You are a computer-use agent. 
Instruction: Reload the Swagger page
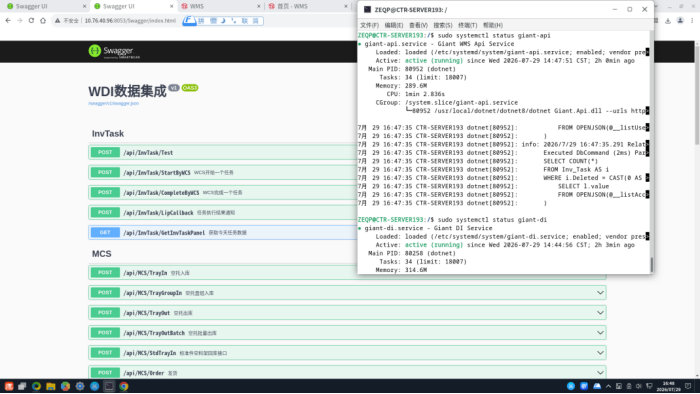pyautogui.click(x=31, y=21)
